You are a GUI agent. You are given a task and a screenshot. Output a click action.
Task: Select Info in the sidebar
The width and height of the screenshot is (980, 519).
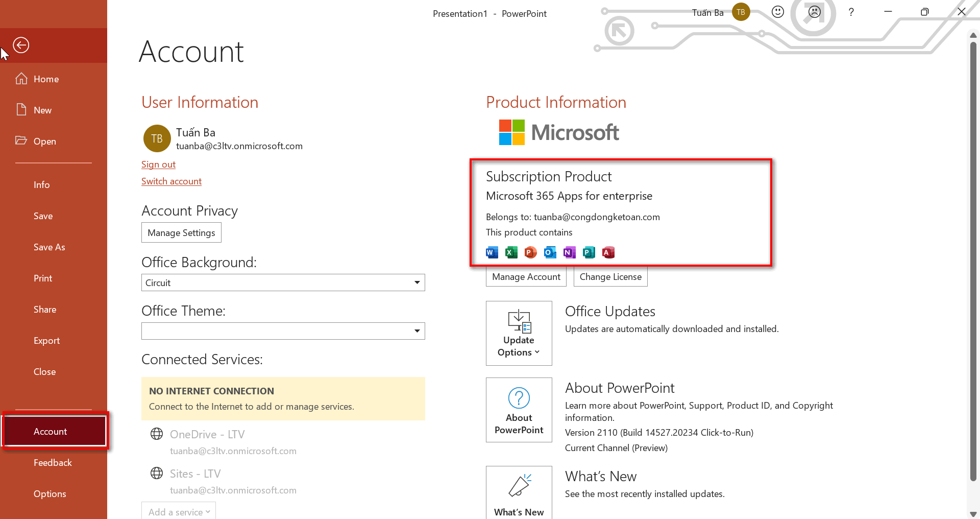[x=53, y=185]
